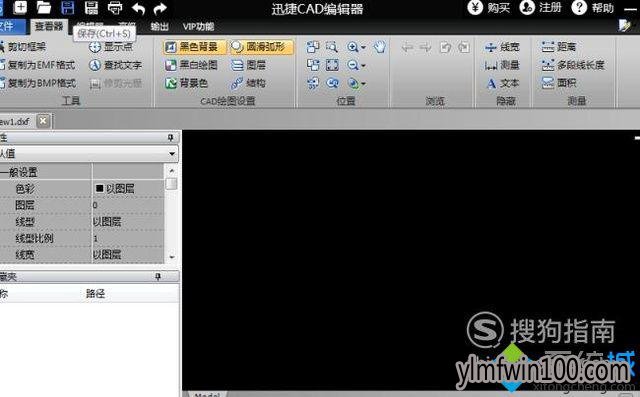Click the properties scrollbar down arrow

pyautogui.click(x=172, y=257)
